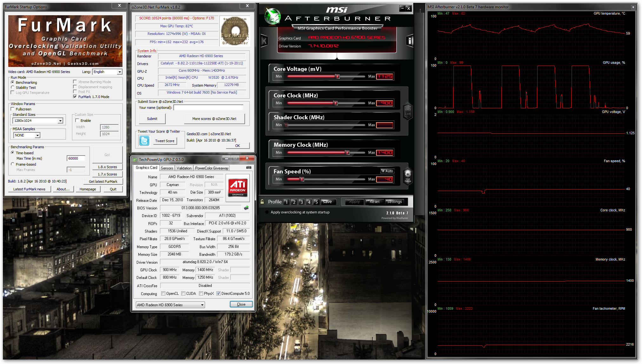Viewport: 642px width, 364px height.
Task: Click the Twitter bird icon in FurMark
Action: (144, 141)
